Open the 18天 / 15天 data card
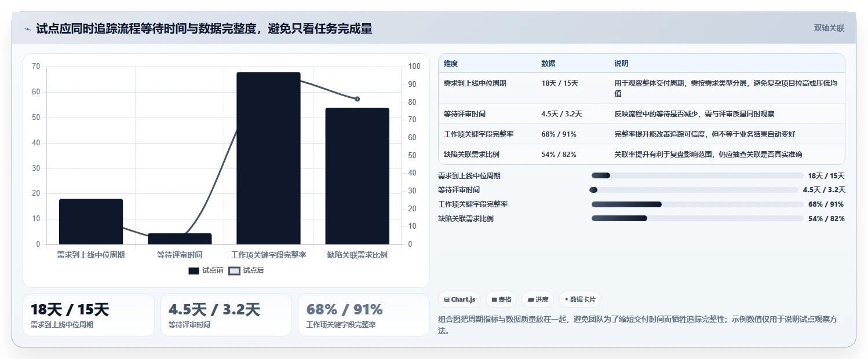 (x=89, y=315)
